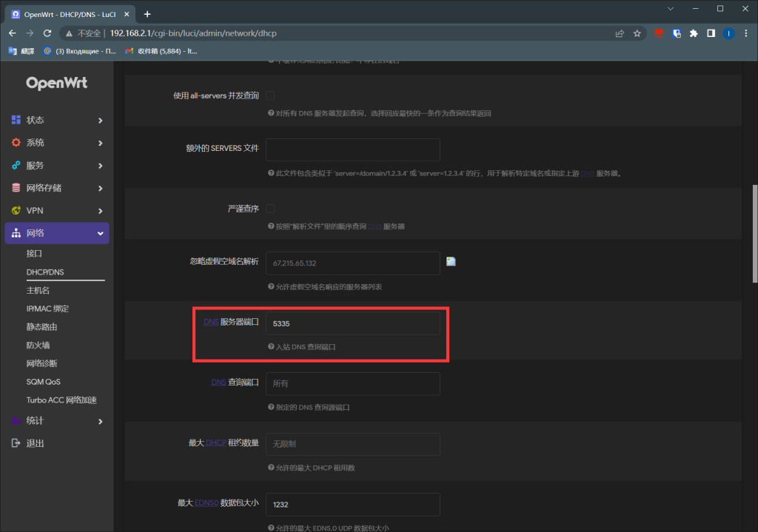Click inside the DNS 服务器端口 input field

click(352, 323)
